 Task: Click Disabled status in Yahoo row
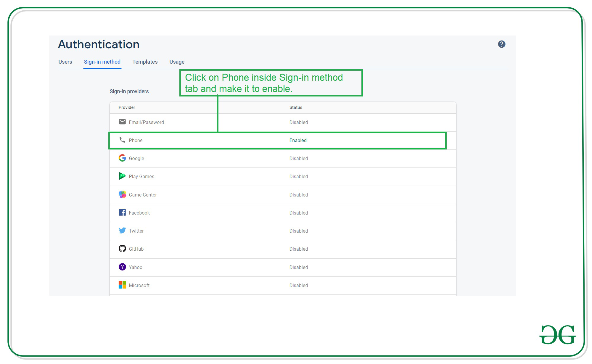tap(299, 267)
